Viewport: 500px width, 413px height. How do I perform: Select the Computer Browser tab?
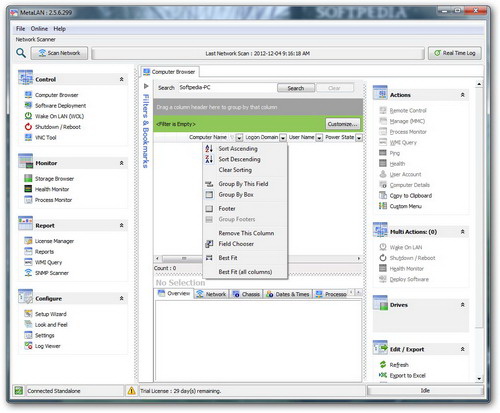coord(170,72)
